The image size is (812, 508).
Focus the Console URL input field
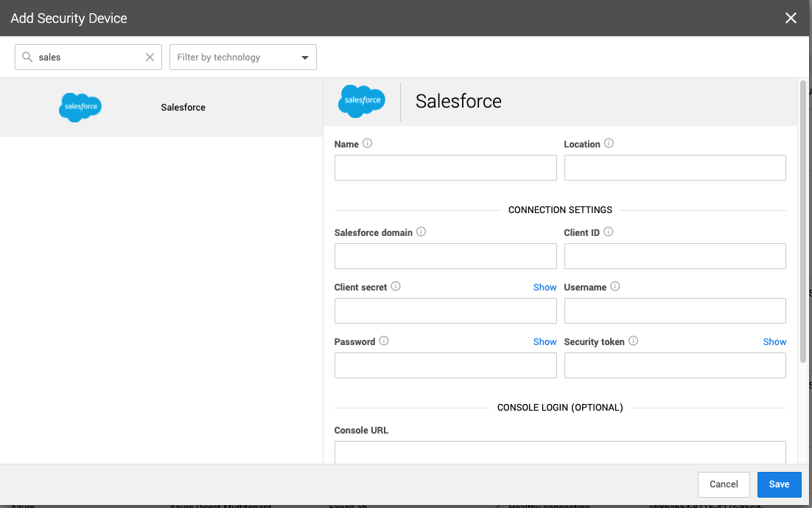(x=560, y=453)
